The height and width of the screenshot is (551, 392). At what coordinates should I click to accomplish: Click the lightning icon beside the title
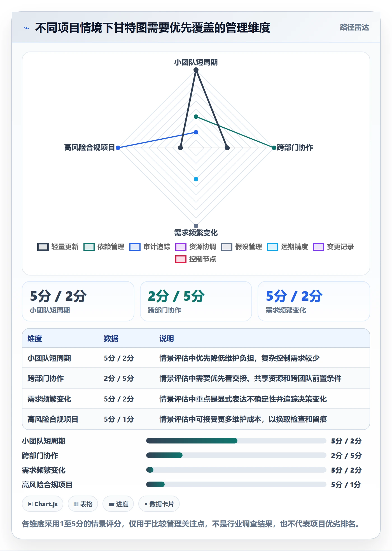(27, 28)
